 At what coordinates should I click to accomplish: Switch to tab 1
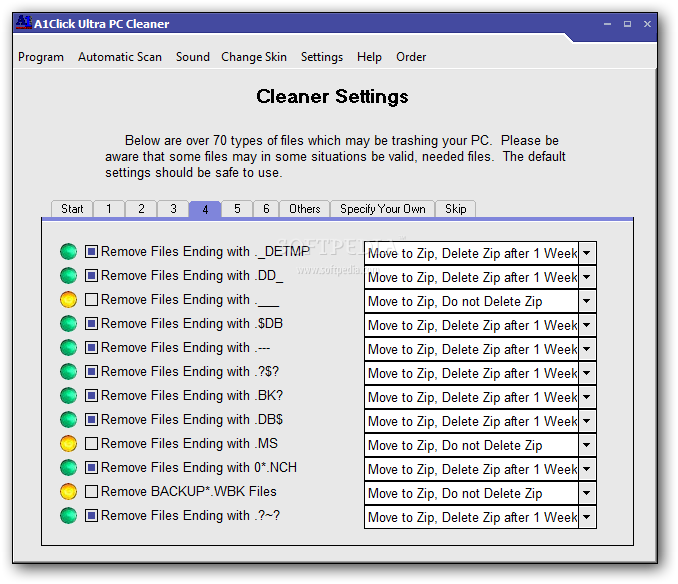[109, 209]
